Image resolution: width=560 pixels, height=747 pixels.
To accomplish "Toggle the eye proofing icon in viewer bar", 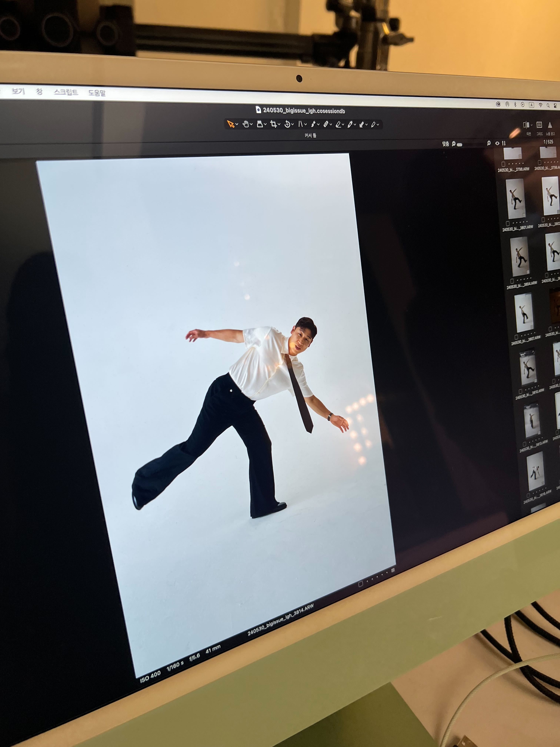I will (497, 143).
